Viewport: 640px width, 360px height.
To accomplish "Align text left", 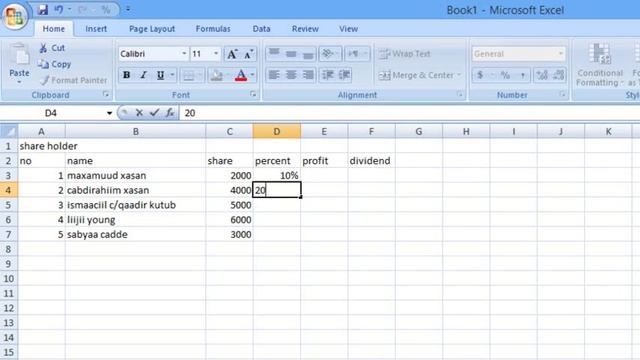I will coord(274,75).
